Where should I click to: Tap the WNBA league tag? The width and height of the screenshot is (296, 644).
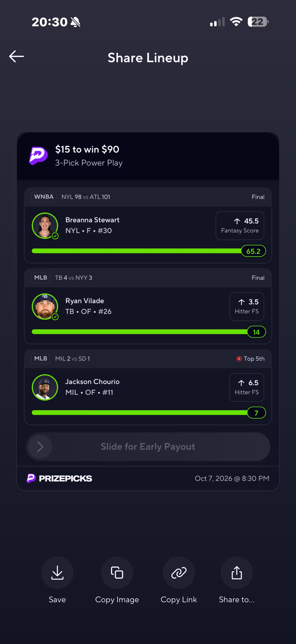44,197
